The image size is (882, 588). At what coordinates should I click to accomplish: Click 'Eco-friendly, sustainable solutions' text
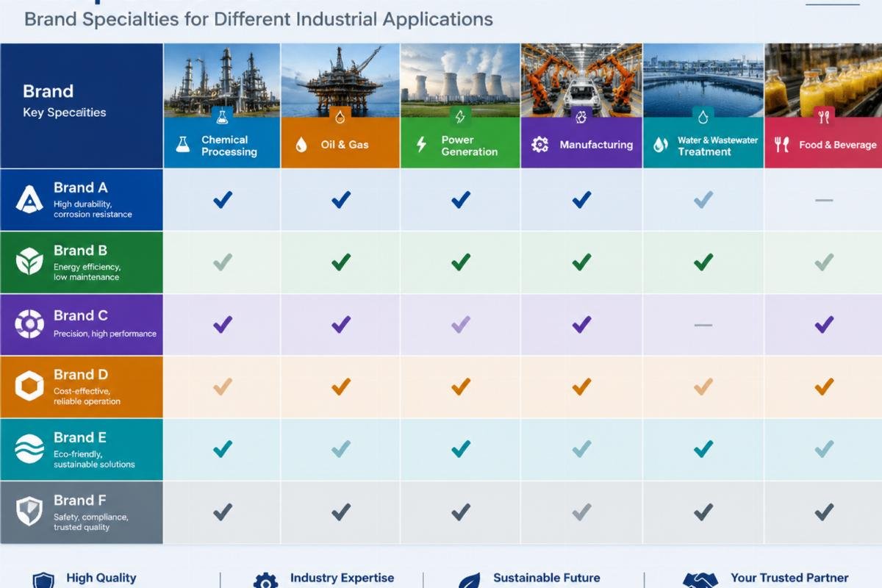click(94, 459)
